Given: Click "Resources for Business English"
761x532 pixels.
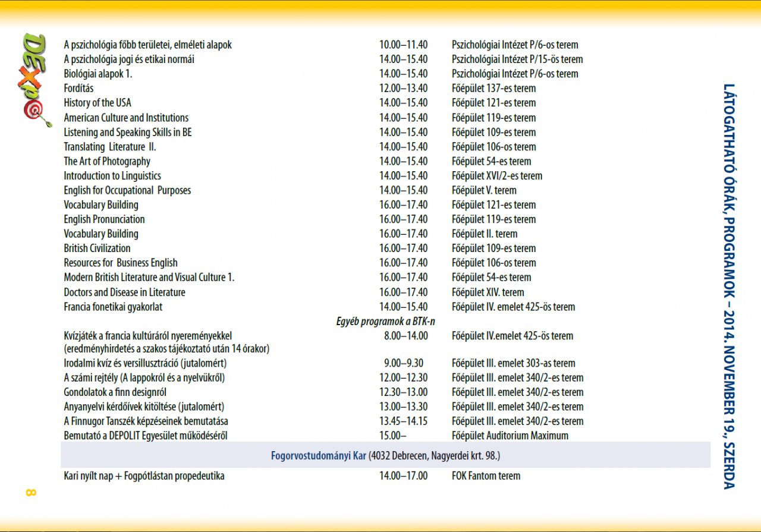Looking at the screenshot, I should pyautogui.click(x=121, y=263).
